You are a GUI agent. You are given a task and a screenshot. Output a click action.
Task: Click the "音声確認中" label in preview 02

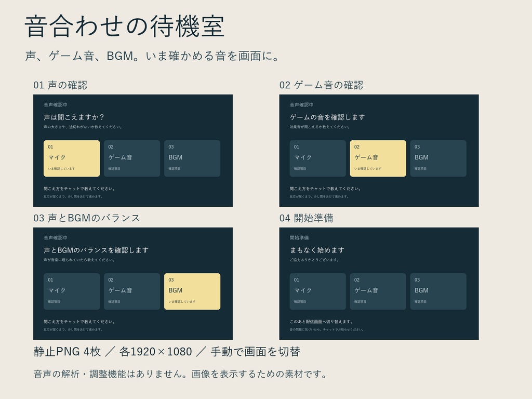pos(302,105)
